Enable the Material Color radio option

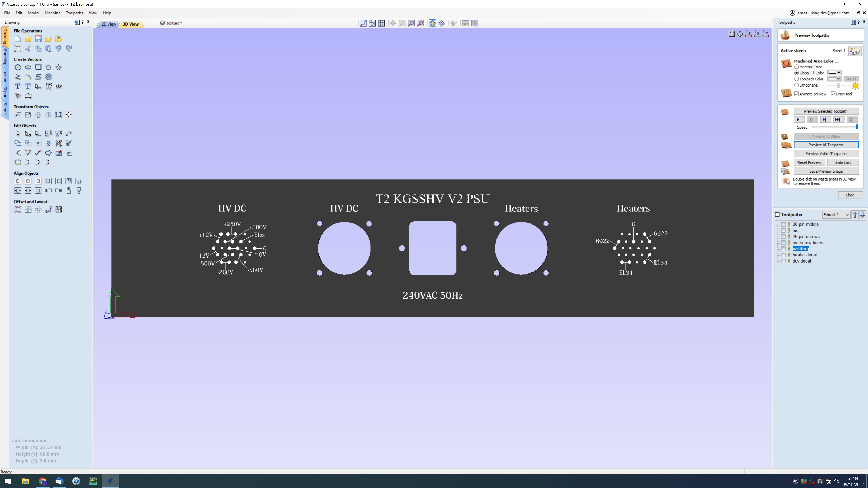click(797, 67)
